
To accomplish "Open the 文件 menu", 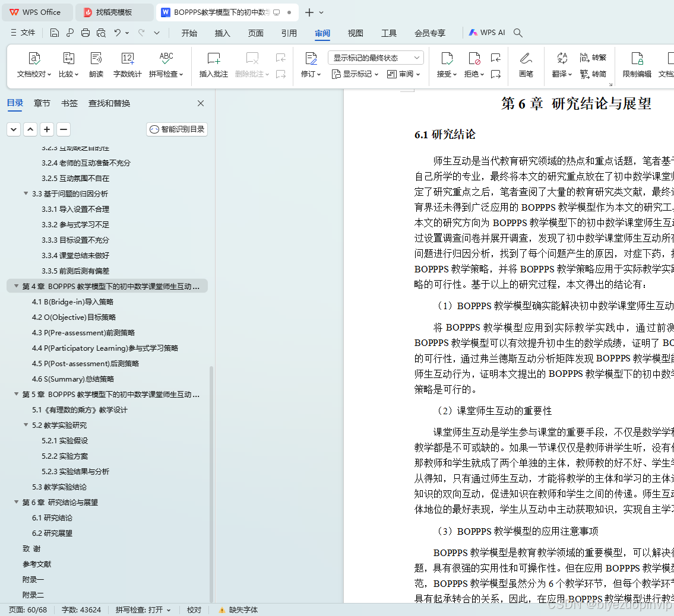I will tap(23, 33).
